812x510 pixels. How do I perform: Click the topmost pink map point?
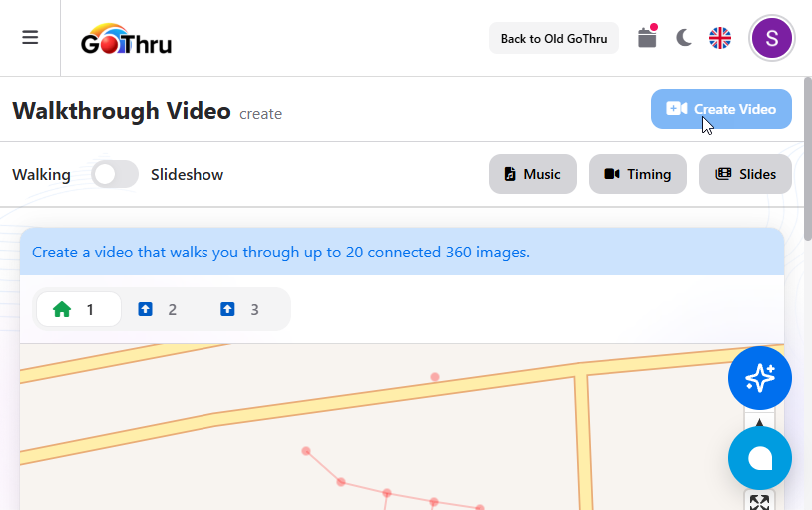tap(435, 377)
